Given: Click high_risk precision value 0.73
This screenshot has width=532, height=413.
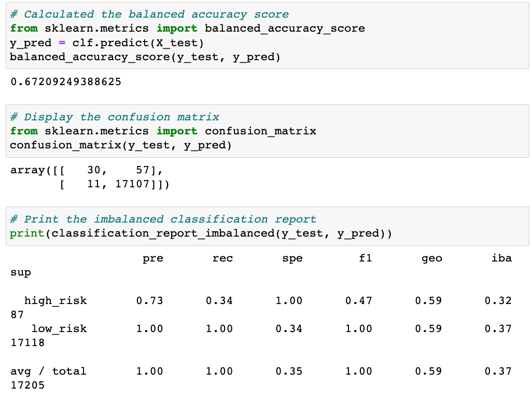Looking at the screenshot, I should pyautogui.click(x=150, y=300).
